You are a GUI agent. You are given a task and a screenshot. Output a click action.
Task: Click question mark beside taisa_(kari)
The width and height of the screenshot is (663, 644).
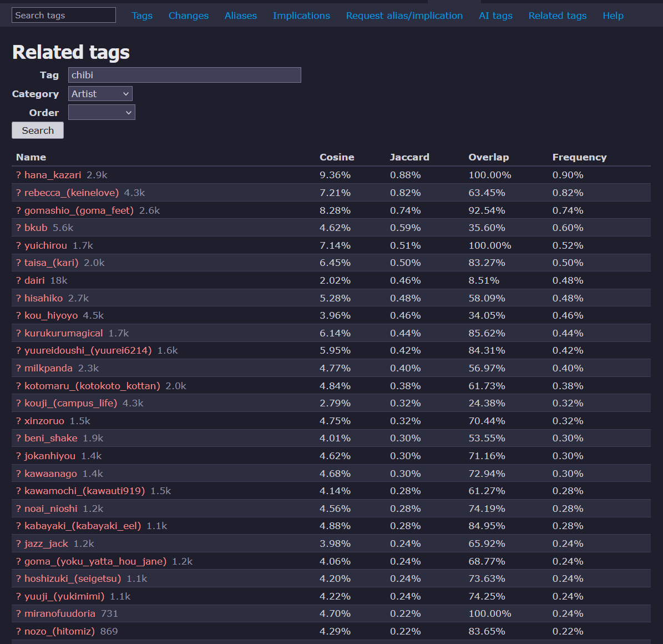click(18, 263)
